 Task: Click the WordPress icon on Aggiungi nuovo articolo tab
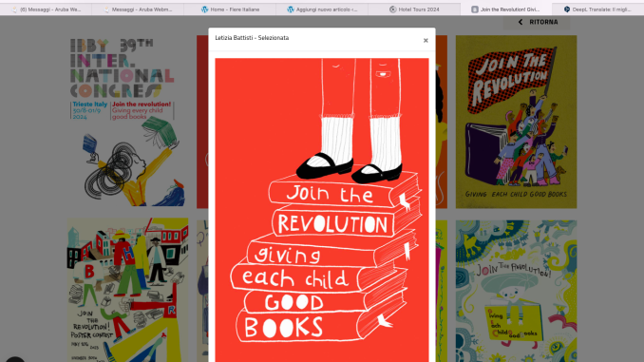click(x=291, y=10)
